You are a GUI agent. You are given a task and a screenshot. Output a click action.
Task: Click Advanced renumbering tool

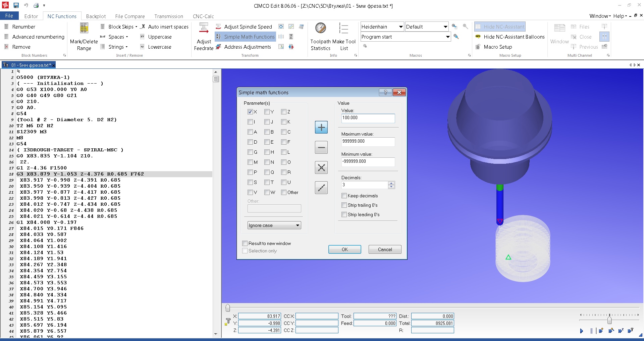click(x=34, y=37)
